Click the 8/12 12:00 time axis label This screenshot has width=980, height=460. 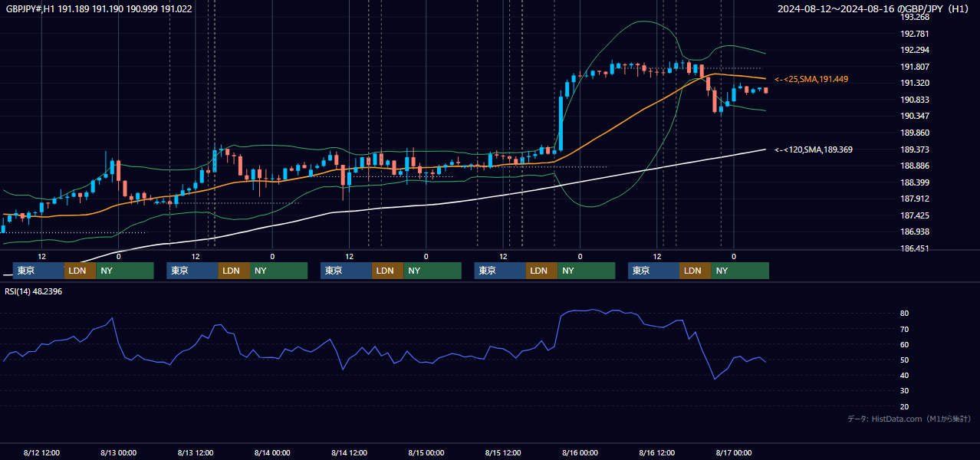pos(41,452)
